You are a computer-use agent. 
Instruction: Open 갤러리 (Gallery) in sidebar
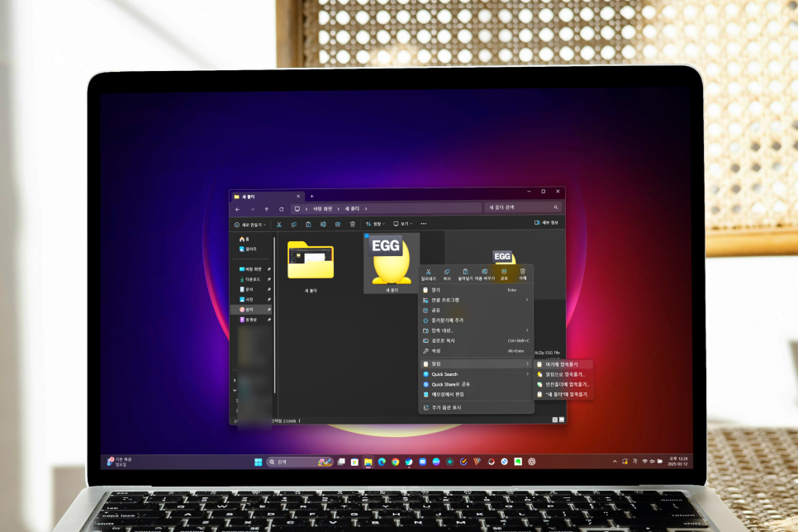(248, 249)
